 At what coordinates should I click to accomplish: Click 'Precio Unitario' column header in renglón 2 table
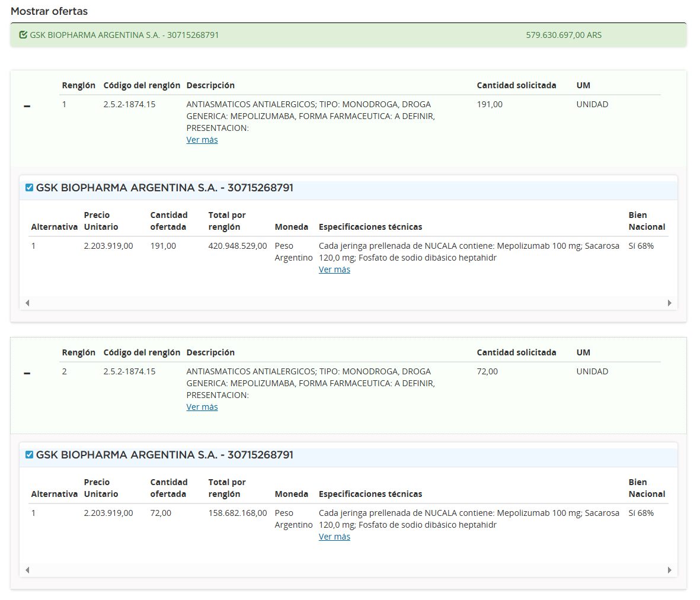pos(101,488)
